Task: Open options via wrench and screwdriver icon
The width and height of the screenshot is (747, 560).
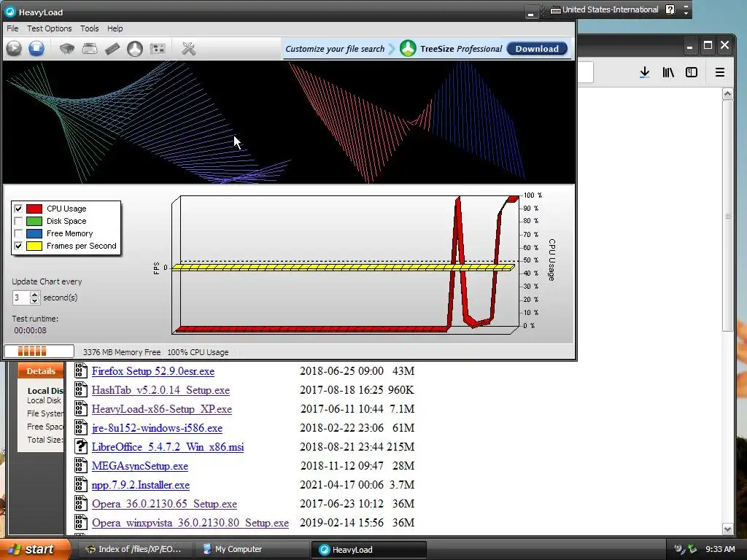Action: point(189,48)
